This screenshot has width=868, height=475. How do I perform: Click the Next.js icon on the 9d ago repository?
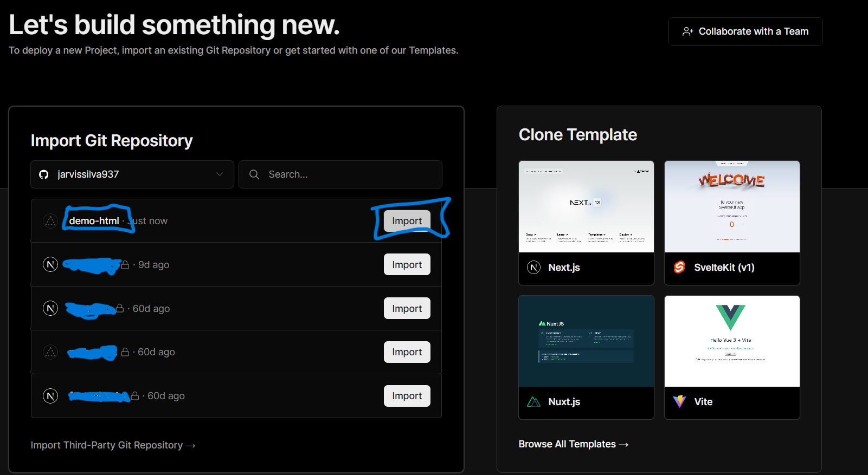[x=50, y=265]
